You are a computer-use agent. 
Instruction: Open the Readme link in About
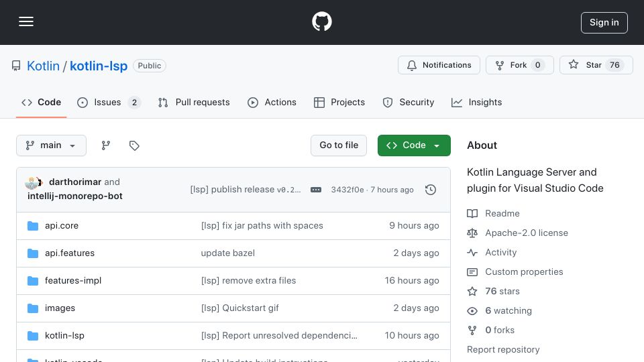pyautogui.click(x=502, y=213)
